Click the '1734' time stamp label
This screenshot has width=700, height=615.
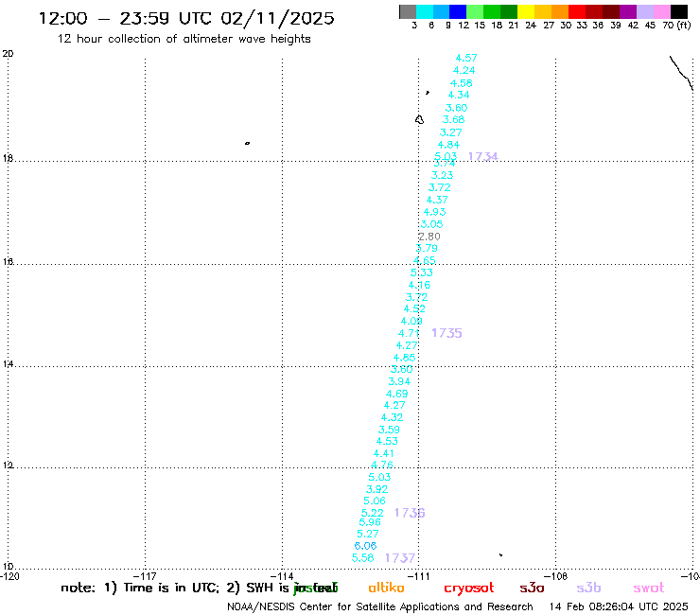[x=483, y=156]
